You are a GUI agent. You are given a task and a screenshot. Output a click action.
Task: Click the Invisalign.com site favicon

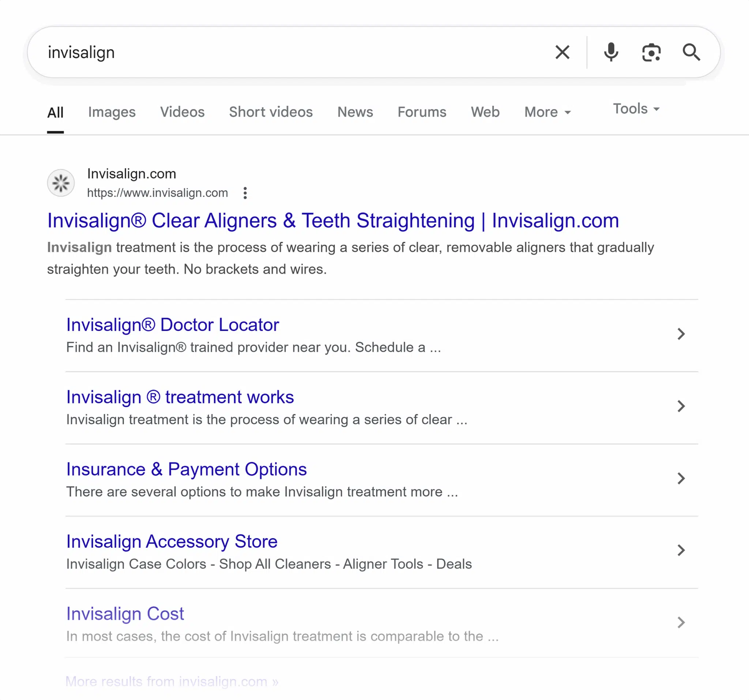pos(61,183)
